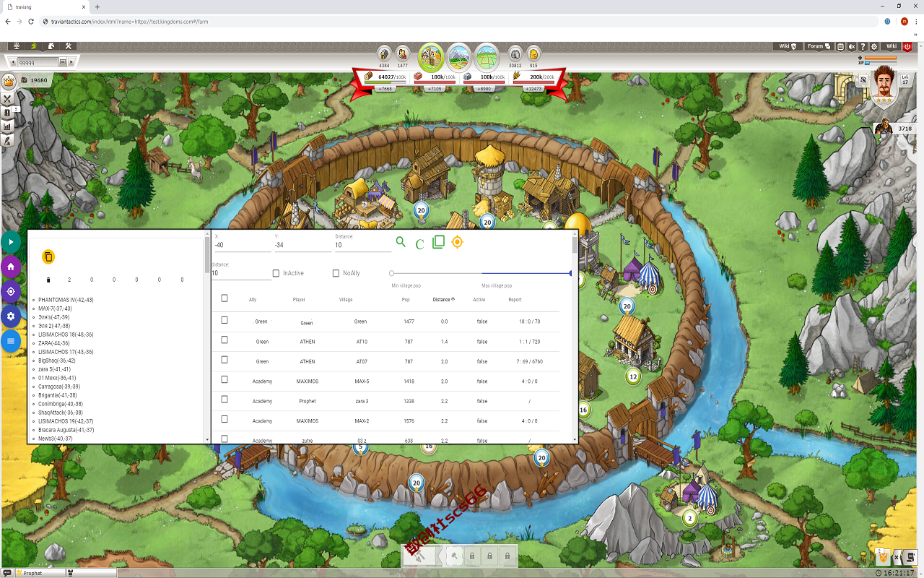Click the orange crosshair target icon
Viewport: 924px width, 578px height.
tap(456, 242)
